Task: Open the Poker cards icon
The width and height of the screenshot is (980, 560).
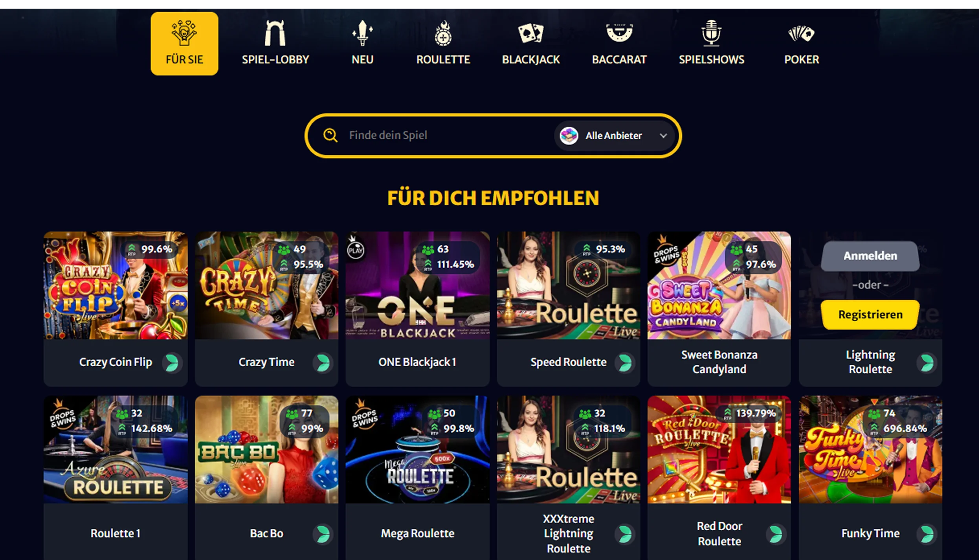Action: (x=802, y=33)
